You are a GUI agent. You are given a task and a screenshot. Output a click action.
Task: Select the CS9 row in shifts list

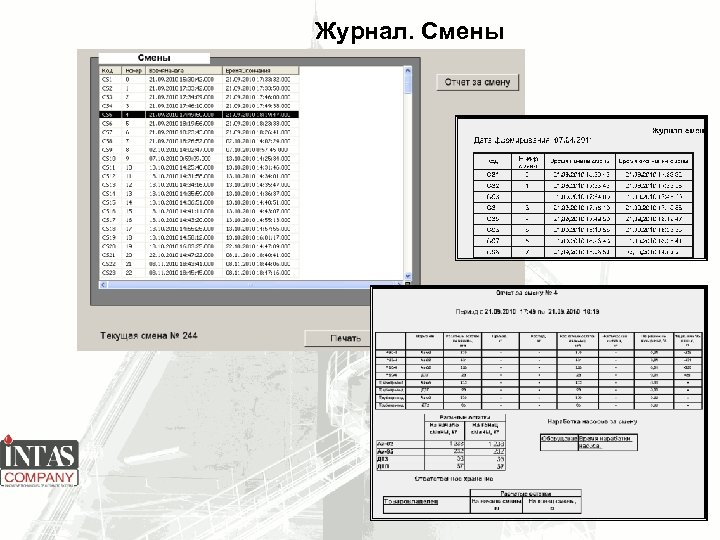click(x=199, y=150)
